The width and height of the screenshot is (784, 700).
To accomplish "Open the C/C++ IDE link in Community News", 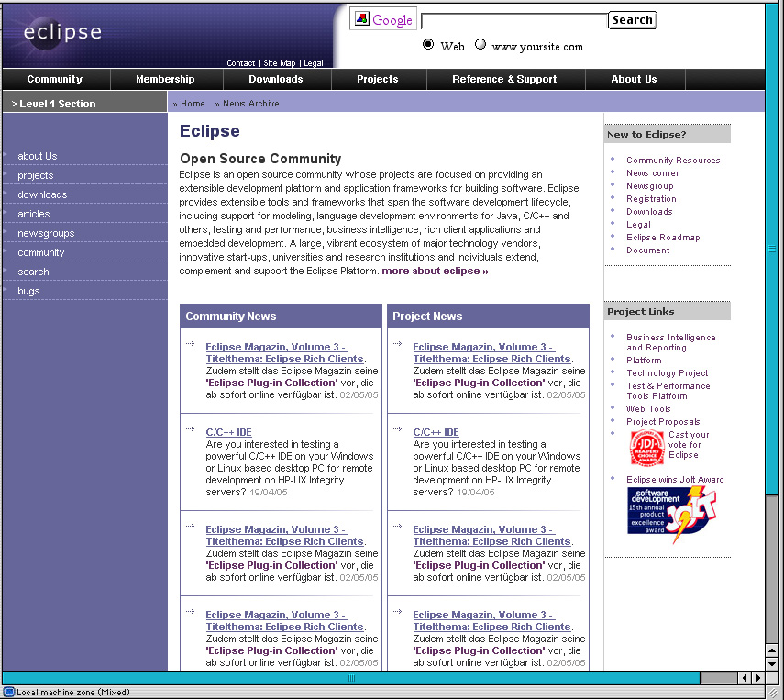I will [x=228, y=432].
